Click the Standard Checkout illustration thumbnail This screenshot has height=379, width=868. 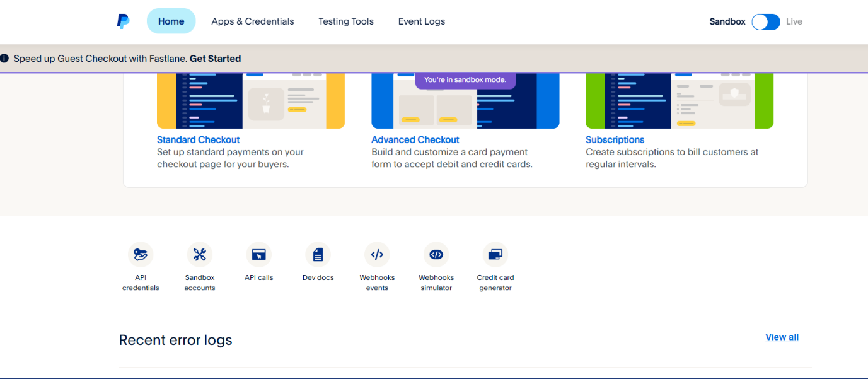251,101
